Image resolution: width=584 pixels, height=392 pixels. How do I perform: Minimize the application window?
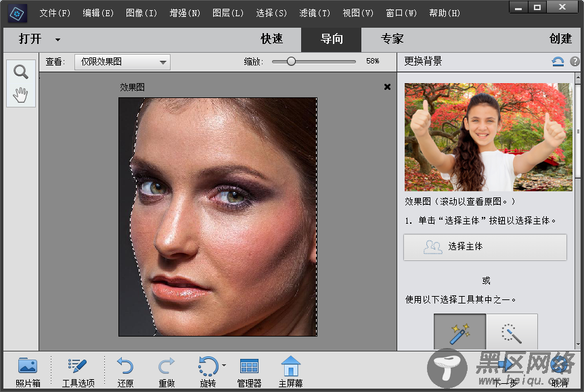[x=518, y=7]
